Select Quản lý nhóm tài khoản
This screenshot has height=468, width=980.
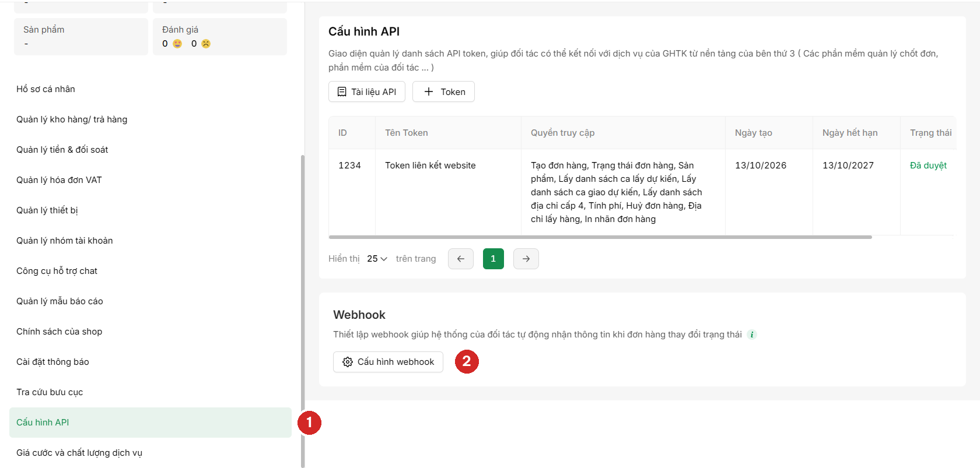coord(65,241)
